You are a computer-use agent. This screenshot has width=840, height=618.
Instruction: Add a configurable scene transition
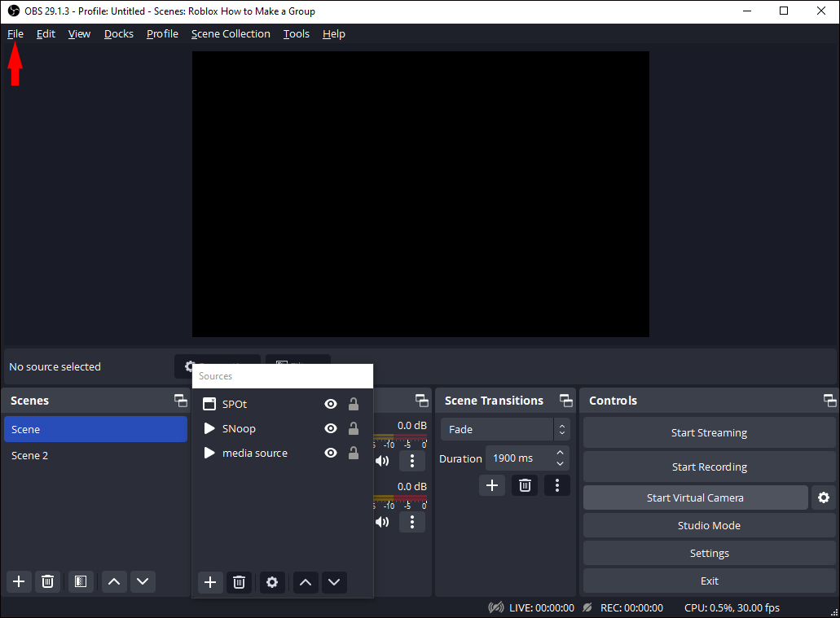pyautogui.click(x=491, y=485)
